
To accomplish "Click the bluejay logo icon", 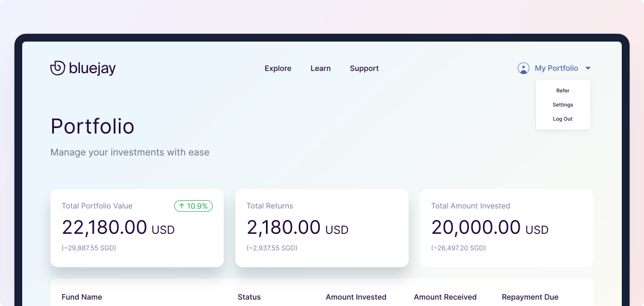I will point(58,68).
